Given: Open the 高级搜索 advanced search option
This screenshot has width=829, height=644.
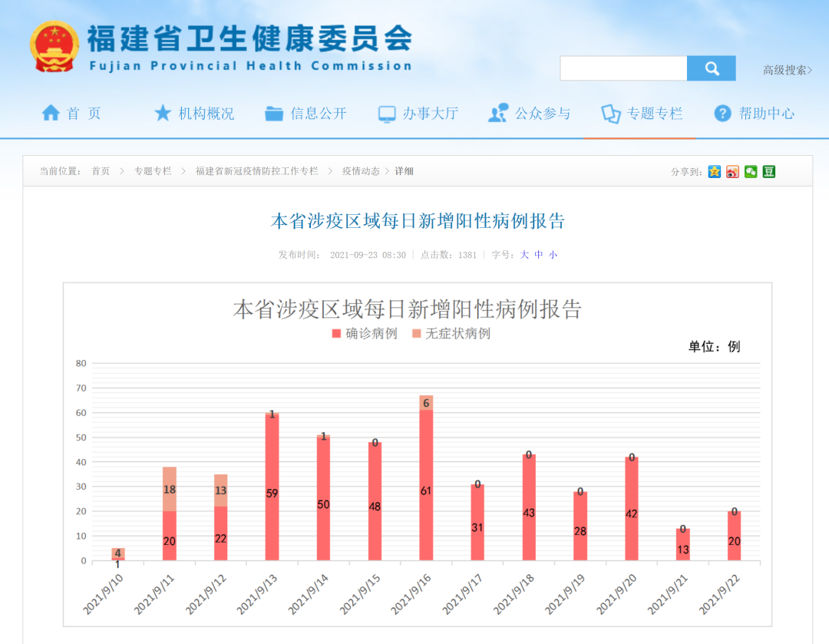Looking at the screenshot, I should pyautogui.click(x=786, y=70).
